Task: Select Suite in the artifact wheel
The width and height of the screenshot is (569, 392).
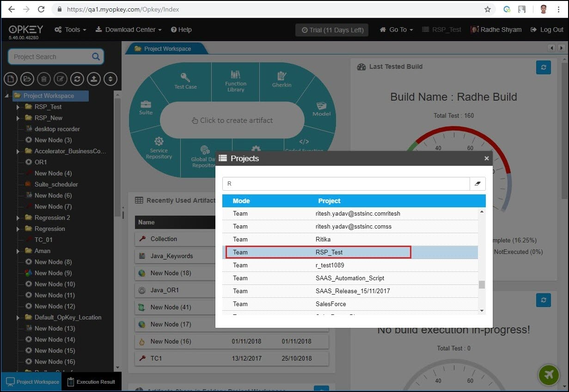Action: tap(146, 108)
